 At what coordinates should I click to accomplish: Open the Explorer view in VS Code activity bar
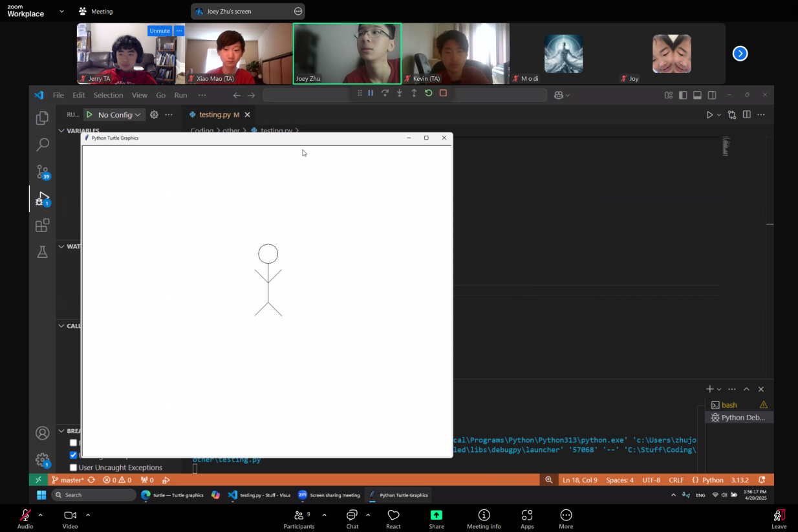tap(42, 118)
